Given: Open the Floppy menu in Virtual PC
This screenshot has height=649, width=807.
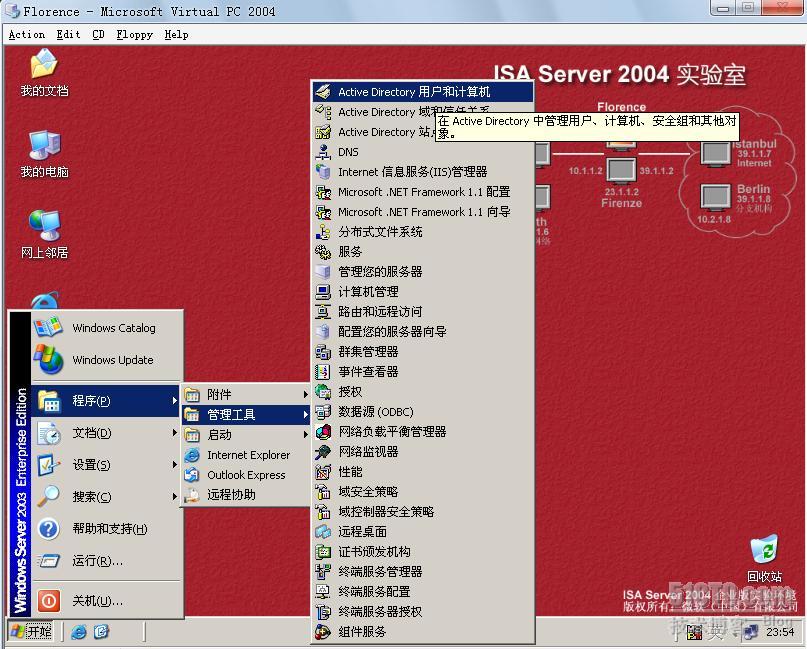Looking at the screenshot, I should point(134,34).
